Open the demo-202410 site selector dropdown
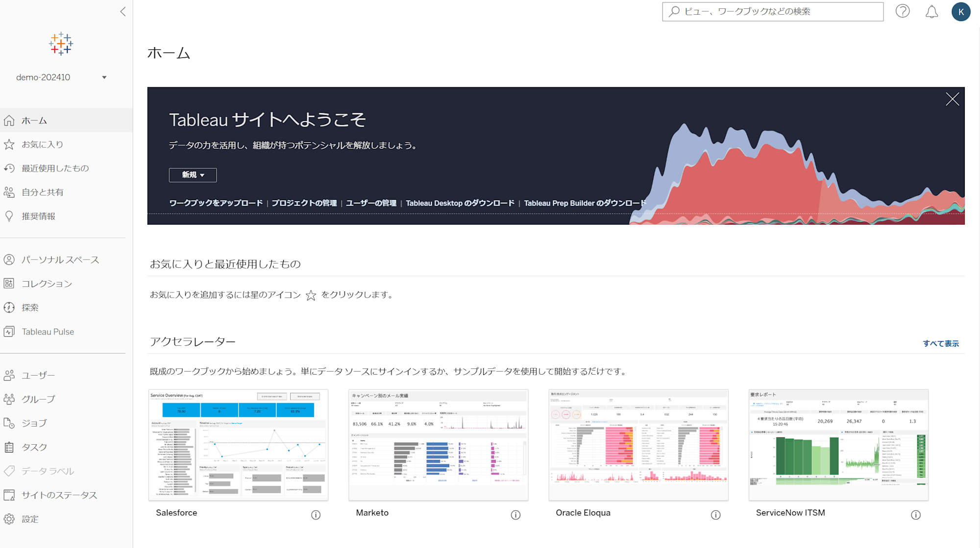980x548 pixels. [x=61, y=77]
